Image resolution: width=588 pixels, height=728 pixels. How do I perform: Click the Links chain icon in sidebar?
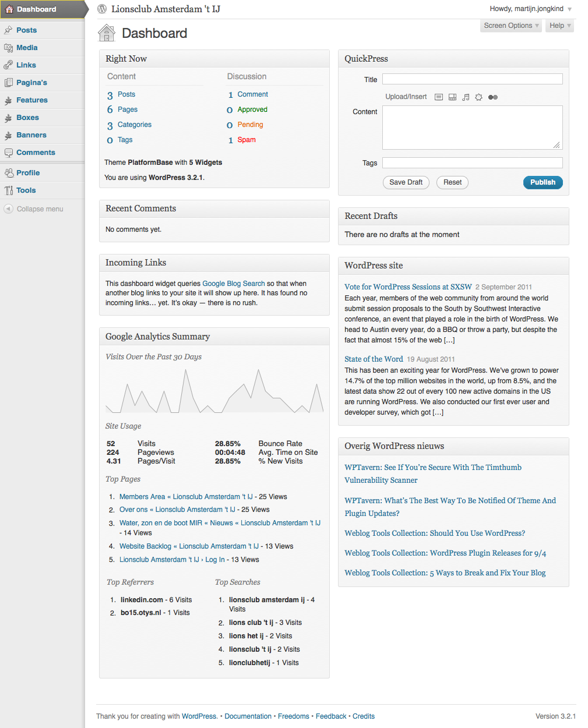click(x=8, y=65)
